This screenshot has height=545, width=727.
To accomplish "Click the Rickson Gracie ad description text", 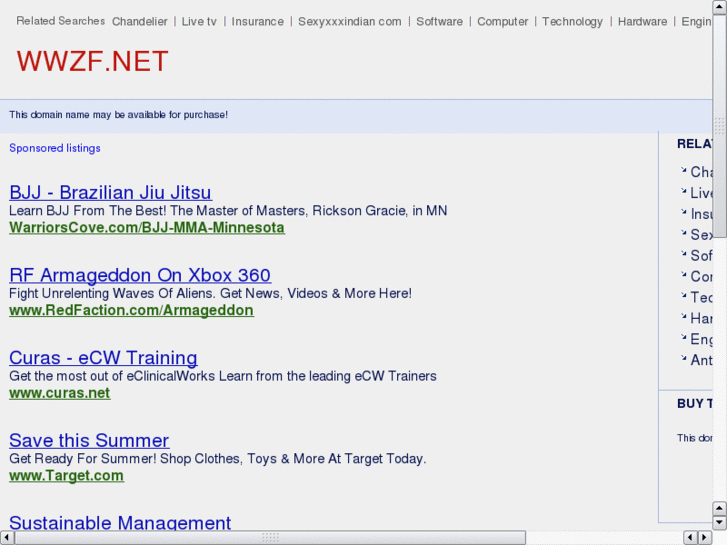I will tap(228, 211).
